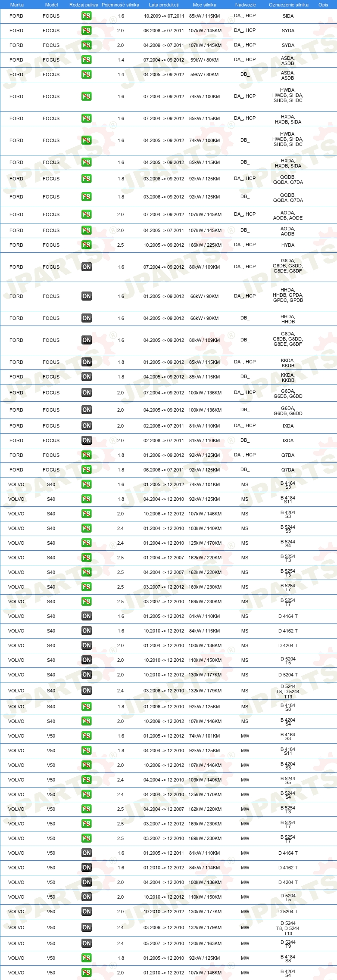Click the ON icon in the S40 132kW / 179KM row
The image size is (337, 980).
click(x=87, y=691)
